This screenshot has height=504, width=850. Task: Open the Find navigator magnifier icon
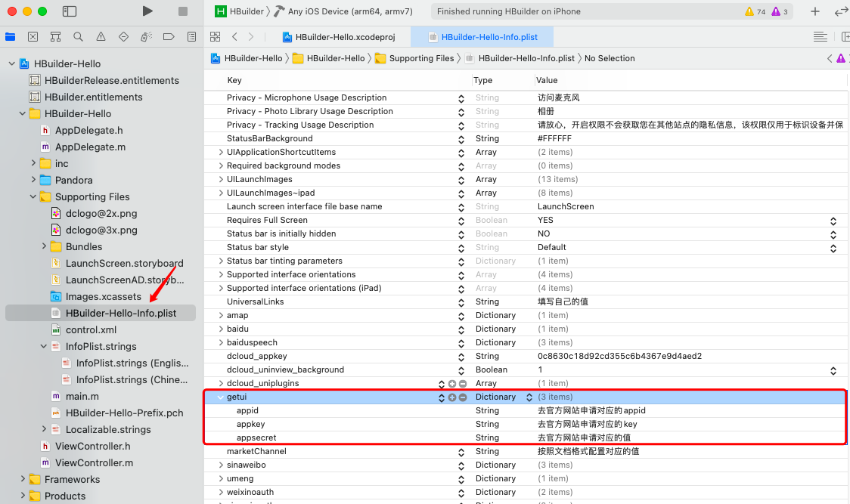(78, 37)
